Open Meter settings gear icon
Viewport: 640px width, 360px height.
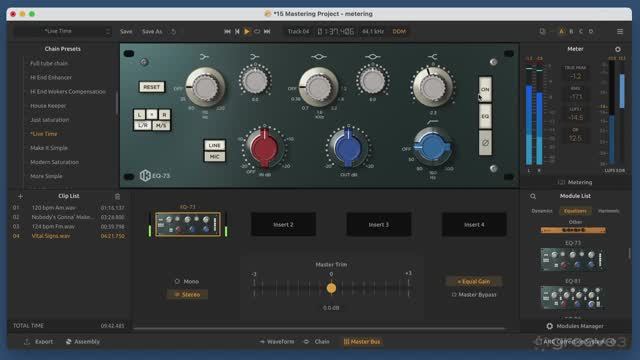[x=618, y=49]
